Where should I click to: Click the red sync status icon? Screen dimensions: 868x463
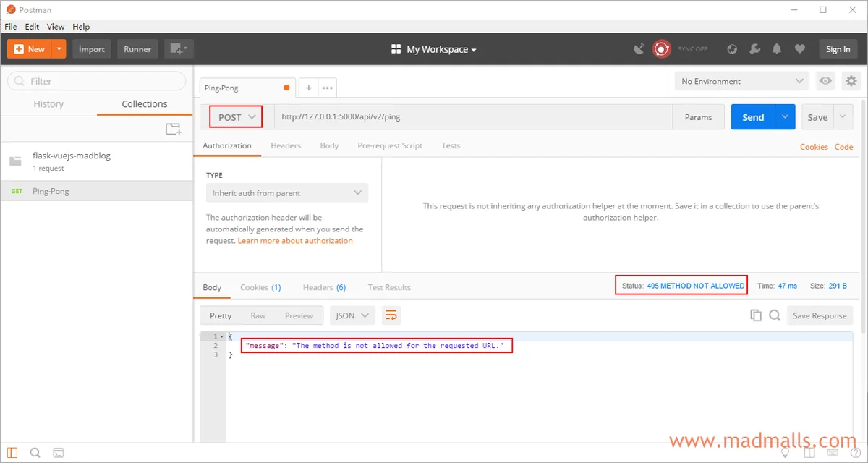pyautogui.click(x=661, y=49)
